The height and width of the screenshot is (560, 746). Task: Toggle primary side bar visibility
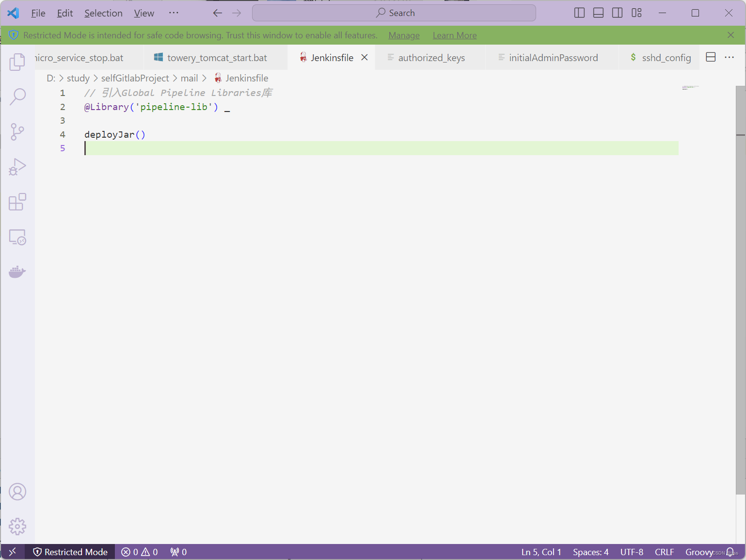[579, 13]
